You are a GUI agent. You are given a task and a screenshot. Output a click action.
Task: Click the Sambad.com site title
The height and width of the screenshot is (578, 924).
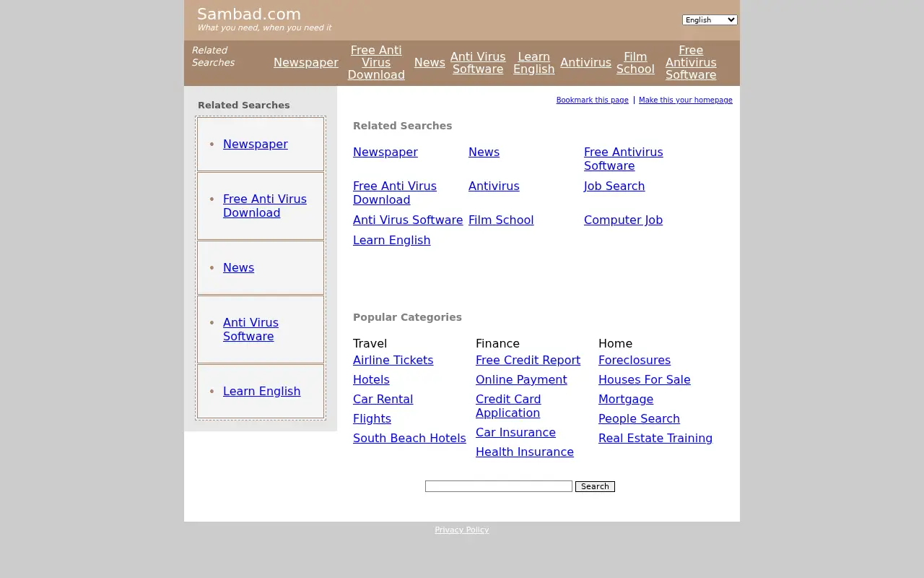[249, 14]
